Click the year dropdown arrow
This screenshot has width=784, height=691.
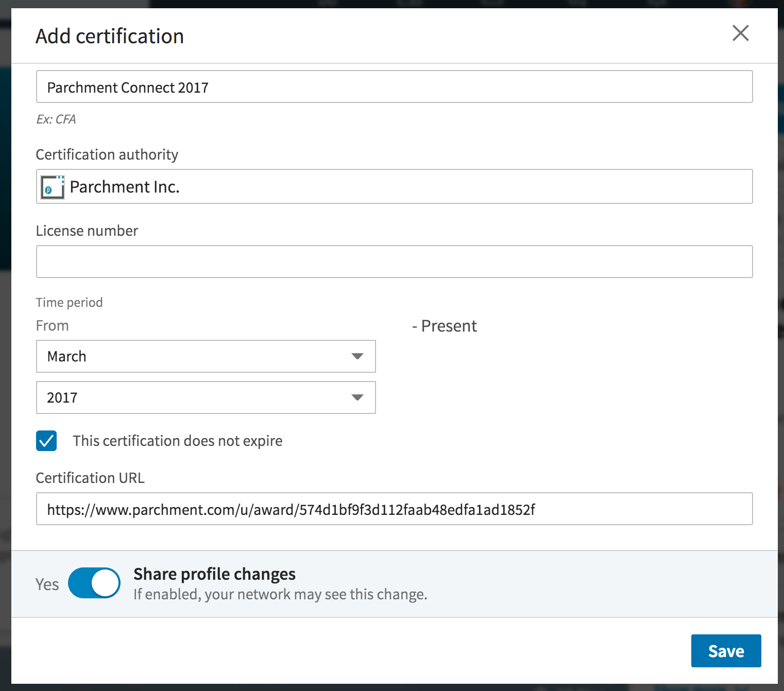click(357, 398)
